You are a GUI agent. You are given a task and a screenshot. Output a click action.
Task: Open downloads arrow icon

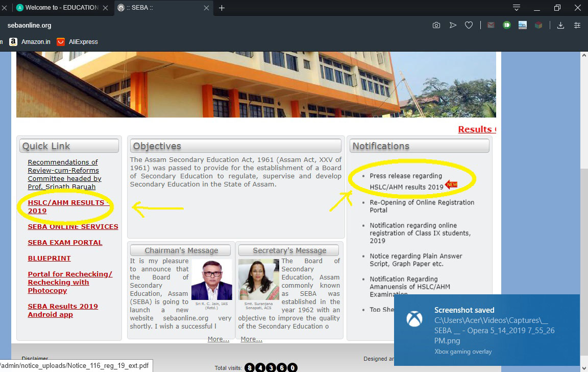(560, 25)
